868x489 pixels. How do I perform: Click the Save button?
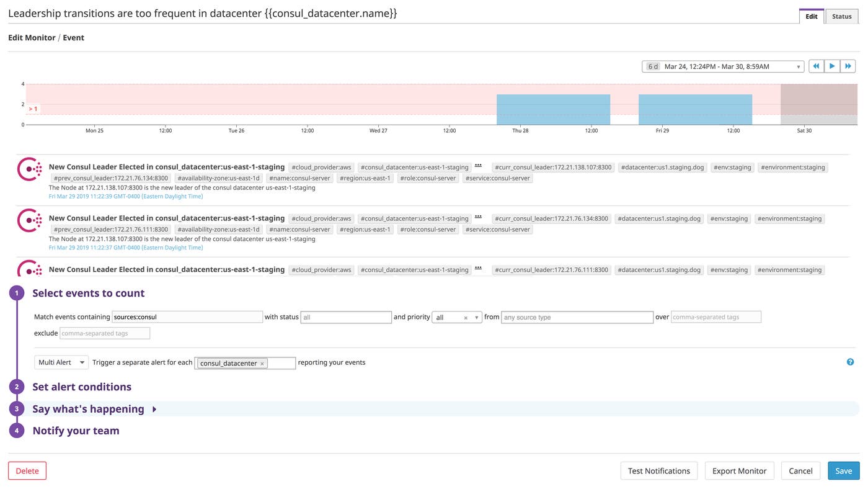point(843,471)
